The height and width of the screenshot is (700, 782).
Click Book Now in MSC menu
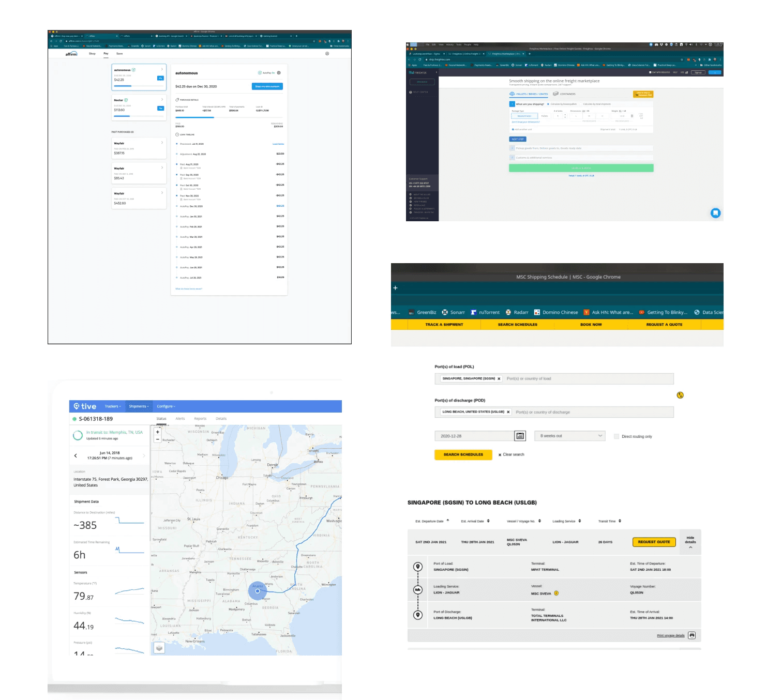pos(591,325)
